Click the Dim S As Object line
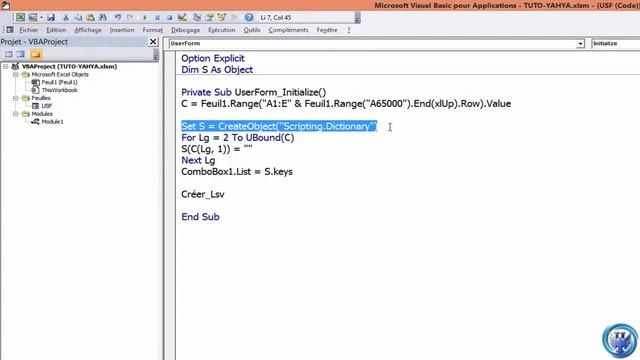The width and height of the screenshot is (640, 360). [x=217, y=70]
